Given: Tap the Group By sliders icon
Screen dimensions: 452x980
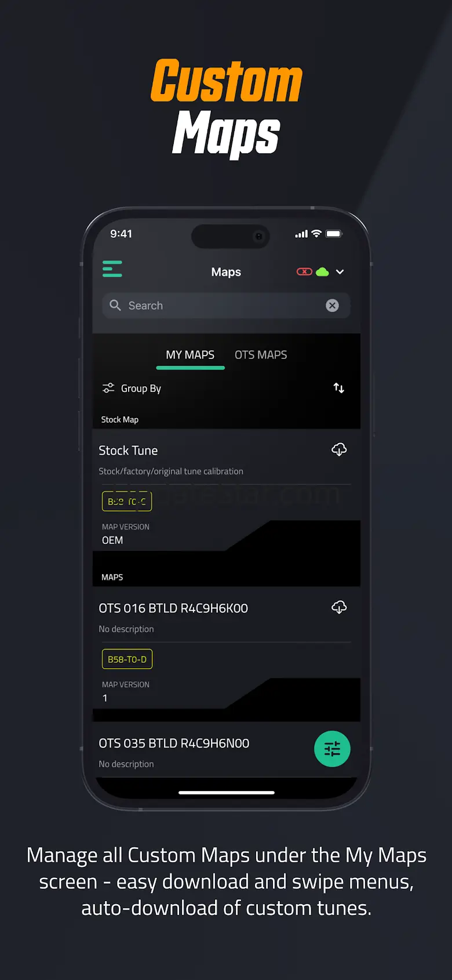Looking at the screenshot, I should pos(108,388).
